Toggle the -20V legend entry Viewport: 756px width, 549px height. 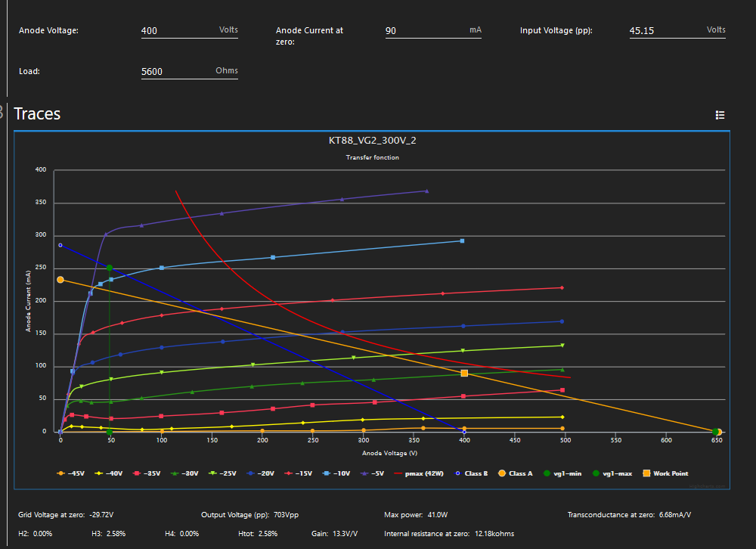tap(262, 473)
